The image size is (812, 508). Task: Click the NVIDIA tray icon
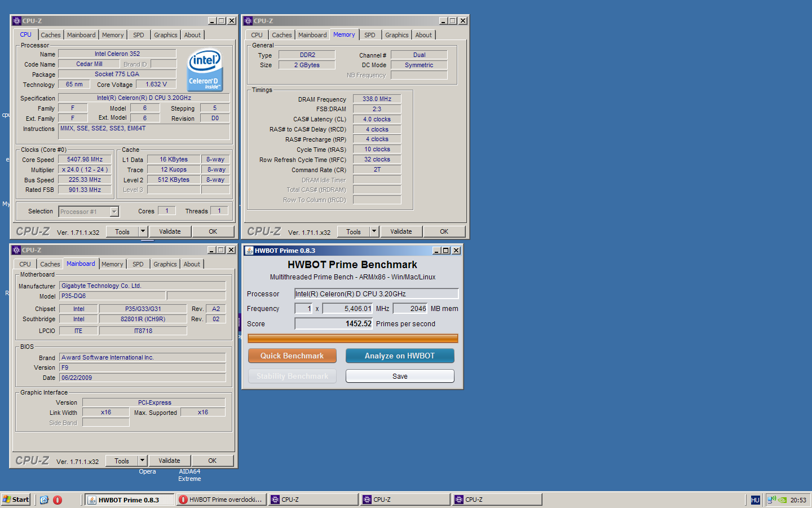pos(783,500)
